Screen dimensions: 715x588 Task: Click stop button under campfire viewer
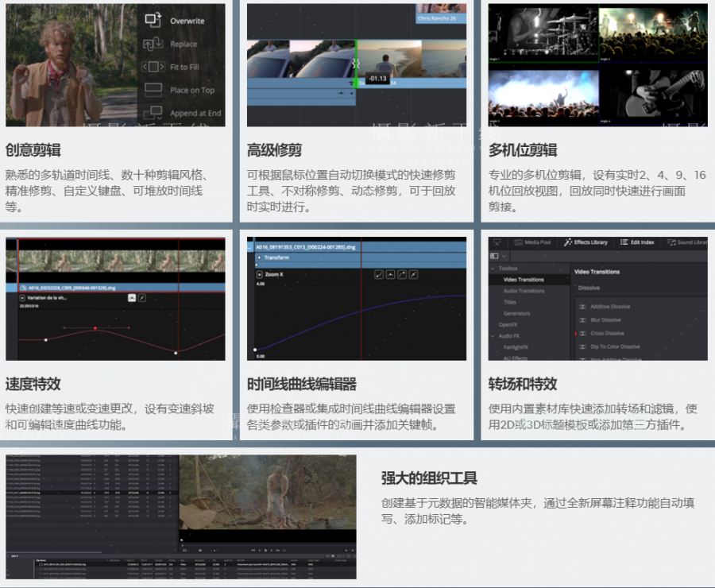tap(265, 550)
